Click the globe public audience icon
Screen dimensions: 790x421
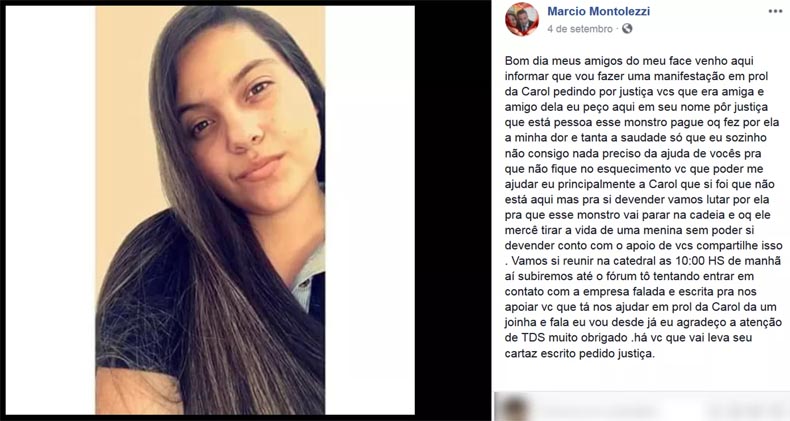627,29
